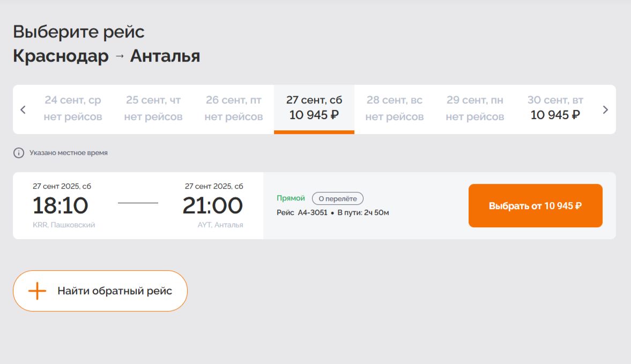The image size is (631, 364).
Task: Click the 18:10 departure time
Action: [x=61, y=206]
